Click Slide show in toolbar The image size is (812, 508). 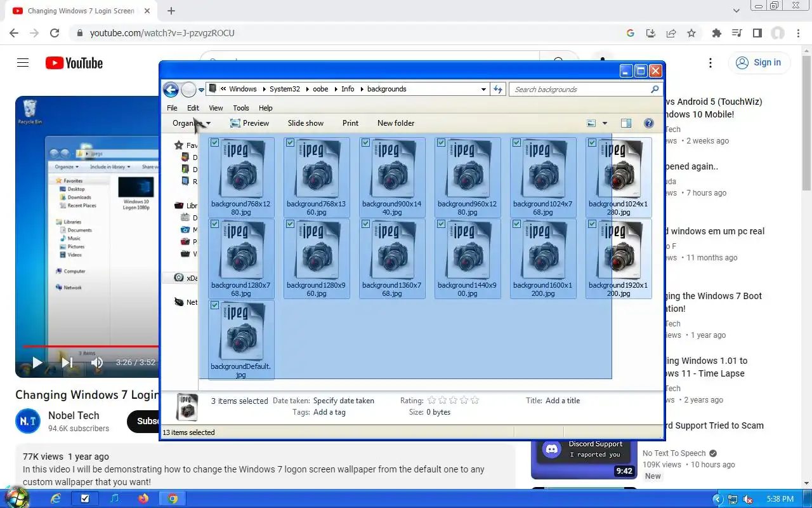pyautogui.click(x=306, y=123)
